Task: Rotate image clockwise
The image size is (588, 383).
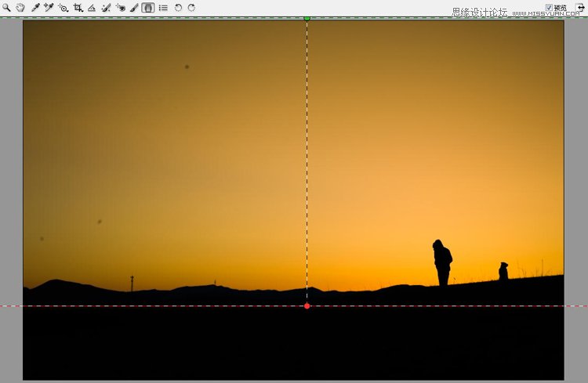Action: 191,8
